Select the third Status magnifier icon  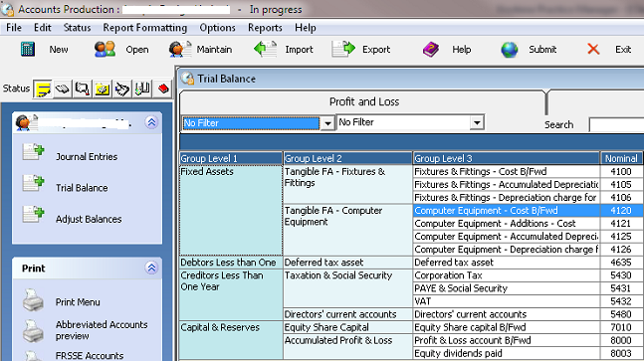tap(83, 89)
